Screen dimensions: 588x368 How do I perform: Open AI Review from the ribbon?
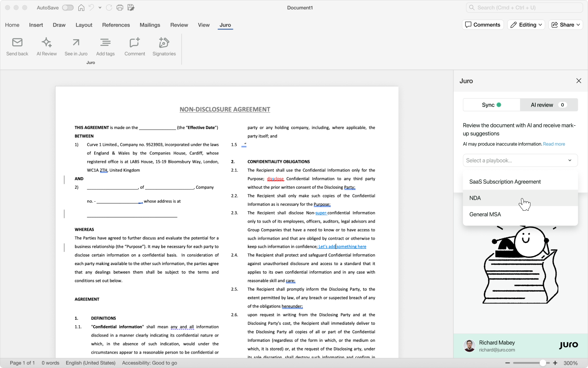click(47, 42)
